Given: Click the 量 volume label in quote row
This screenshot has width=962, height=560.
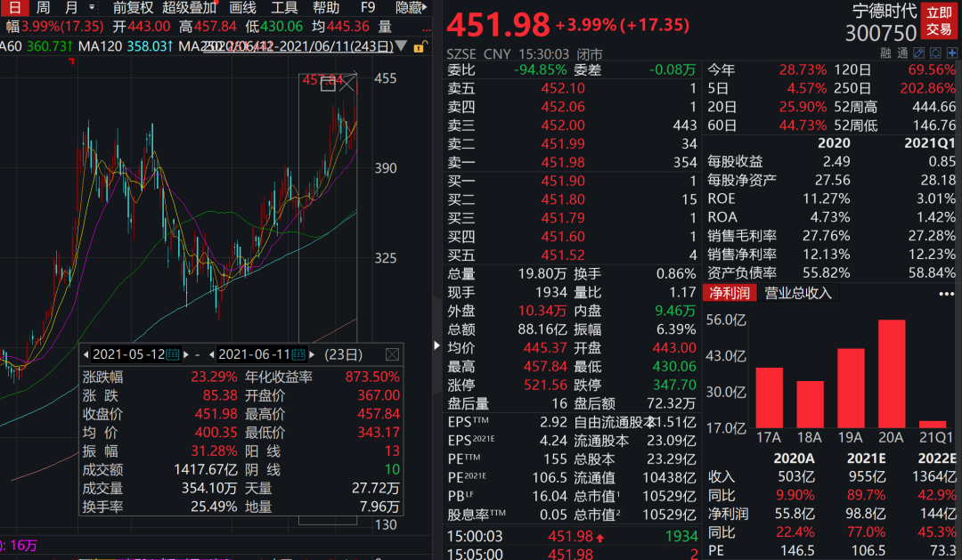Looking at the screenshot, I should pos(385,27).
